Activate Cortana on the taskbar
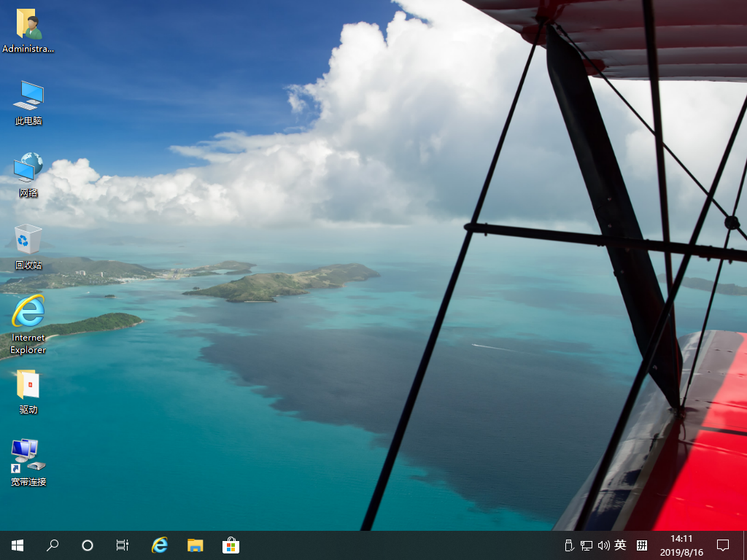The width and height of the screenshot is (747, 560). pos(88,545)
